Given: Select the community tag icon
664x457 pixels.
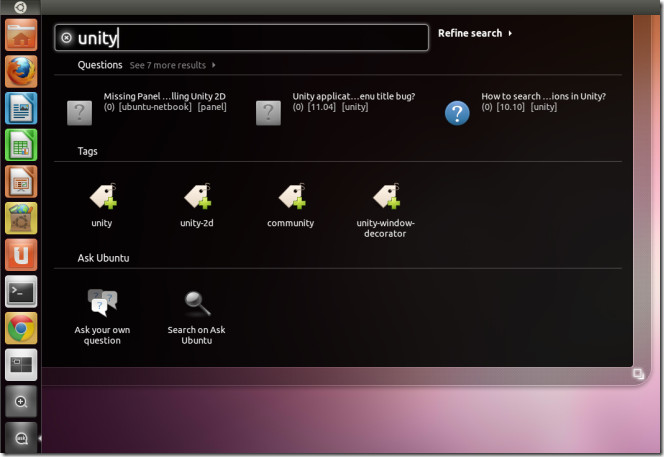Looking at the screenshot, I should click(x=291, y=196).
